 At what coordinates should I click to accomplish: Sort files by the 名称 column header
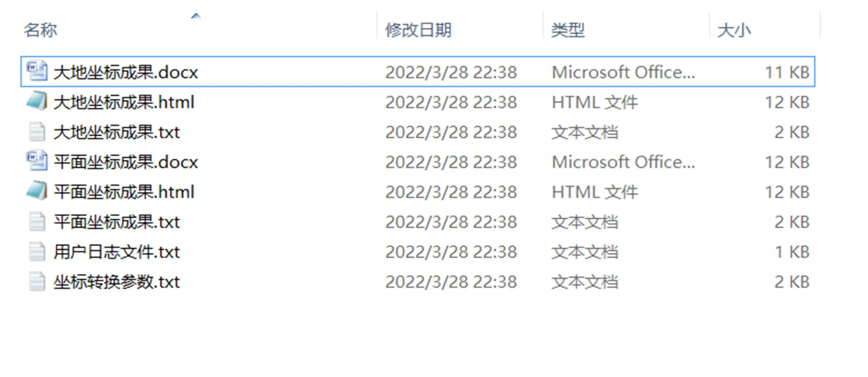40,30
